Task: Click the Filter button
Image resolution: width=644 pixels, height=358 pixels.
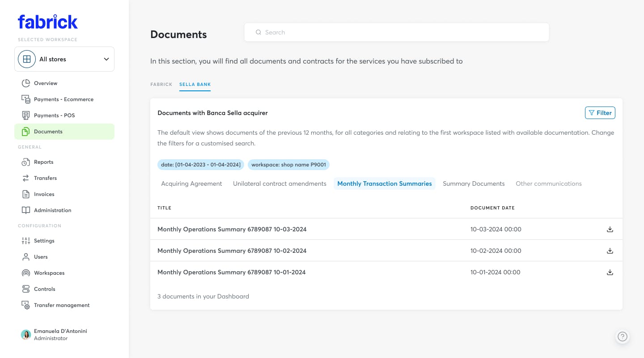Action: click(x=600, y=113)
